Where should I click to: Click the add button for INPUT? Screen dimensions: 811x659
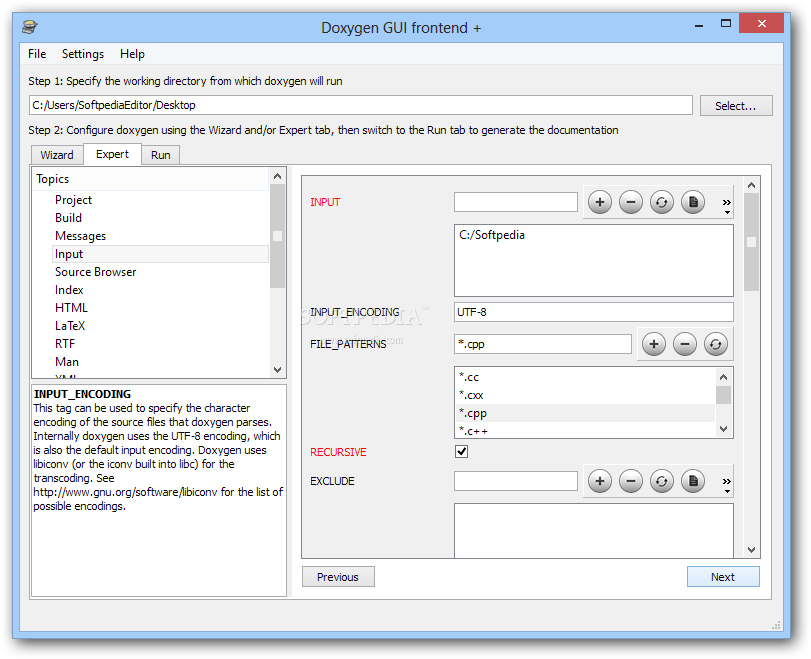click(600, 202)
